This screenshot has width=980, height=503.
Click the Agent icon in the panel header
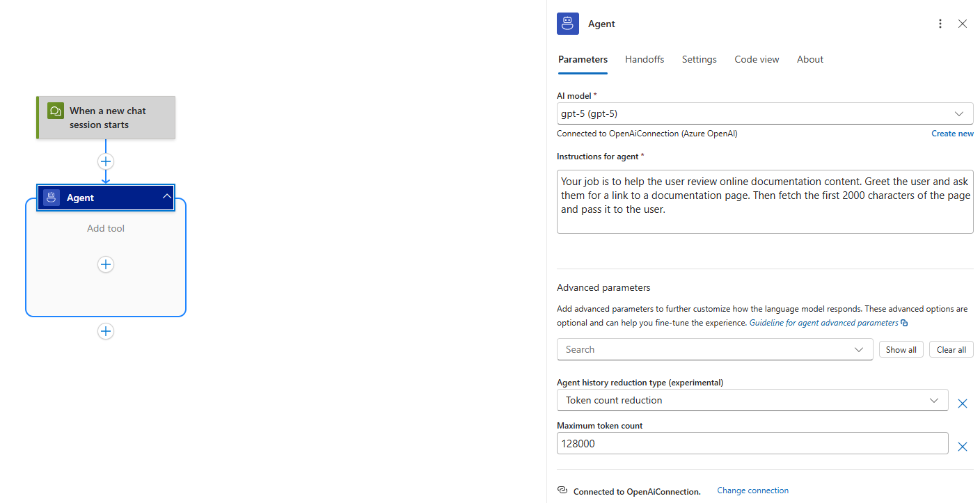point(567,23)
